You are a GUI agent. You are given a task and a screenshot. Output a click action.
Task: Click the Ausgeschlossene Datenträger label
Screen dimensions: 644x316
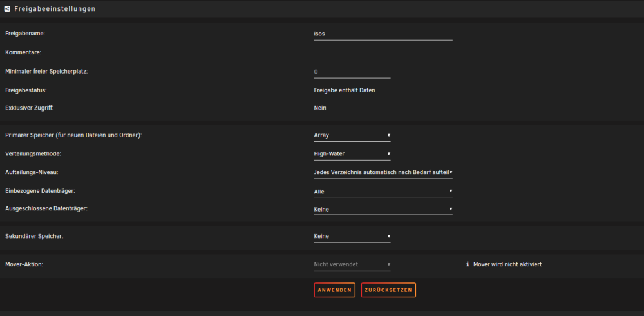pyautogui.click(x=46, y=208)
